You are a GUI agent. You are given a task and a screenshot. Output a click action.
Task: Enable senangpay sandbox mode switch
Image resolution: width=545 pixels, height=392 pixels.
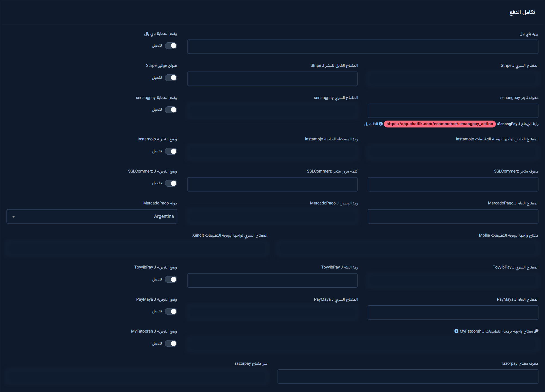coord(171,110)
